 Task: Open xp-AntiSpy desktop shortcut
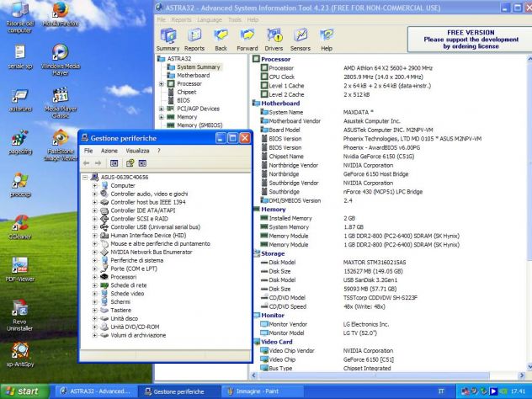pos(20,354)
